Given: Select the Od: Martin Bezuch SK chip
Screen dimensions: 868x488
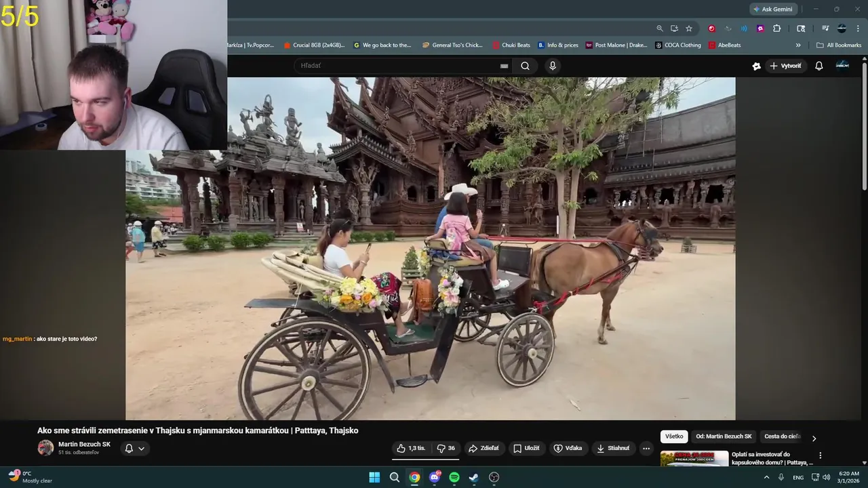Looking at the screenshot, I should pyautogui.click(x=724, y=436).
